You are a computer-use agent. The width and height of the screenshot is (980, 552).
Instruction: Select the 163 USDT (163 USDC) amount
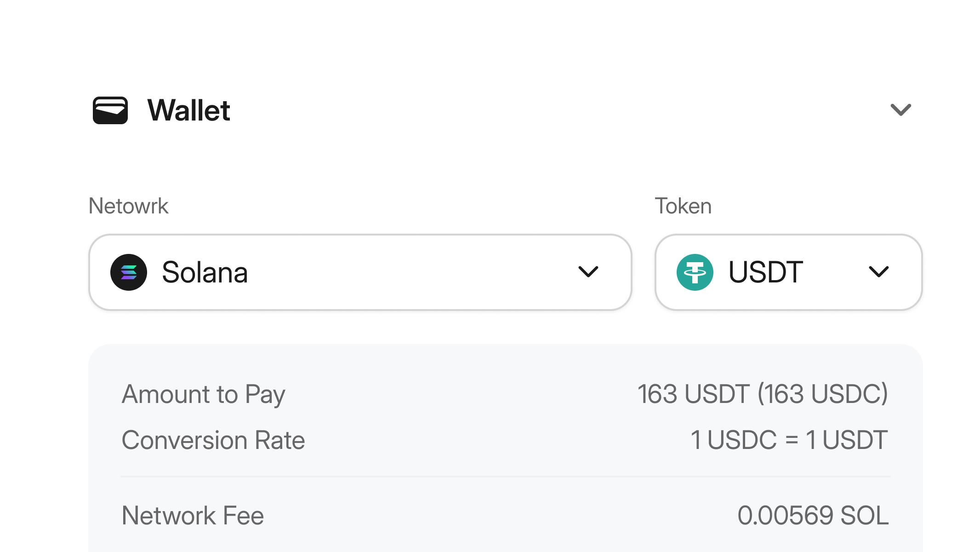point(763,394)
